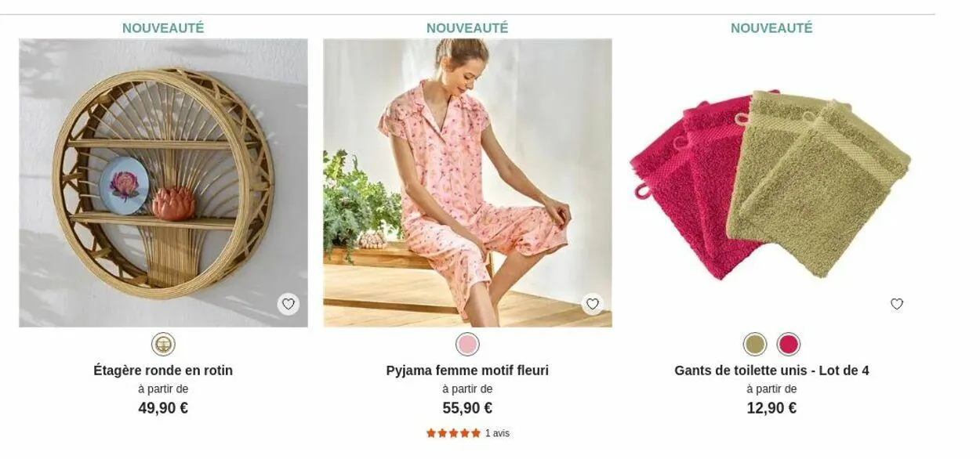Add floral pyjama to wishlist heart
Screen dimensions: 980x459
tap(593, 304)
